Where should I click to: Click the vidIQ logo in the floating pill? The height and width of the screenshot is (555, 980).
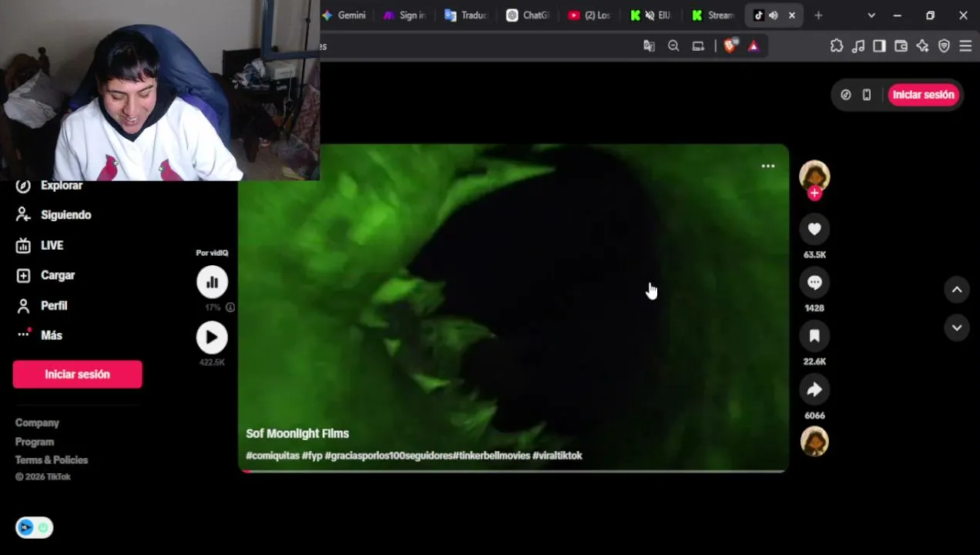[x=26, y=528]
